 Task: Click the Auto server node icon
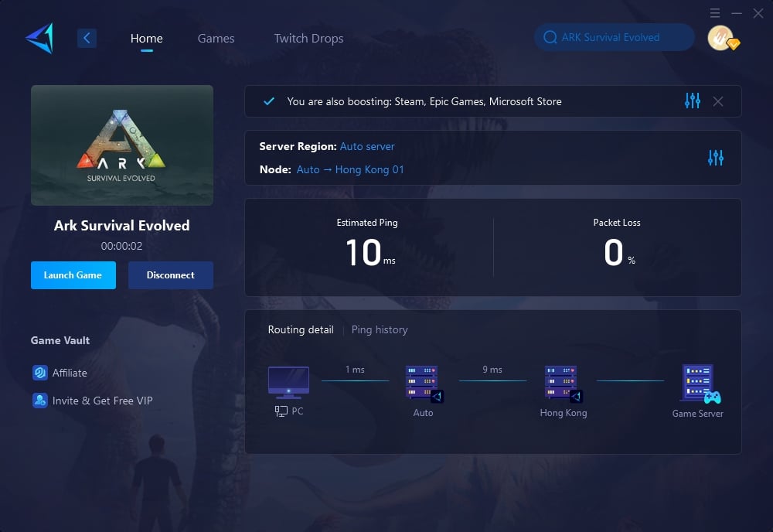424,383
